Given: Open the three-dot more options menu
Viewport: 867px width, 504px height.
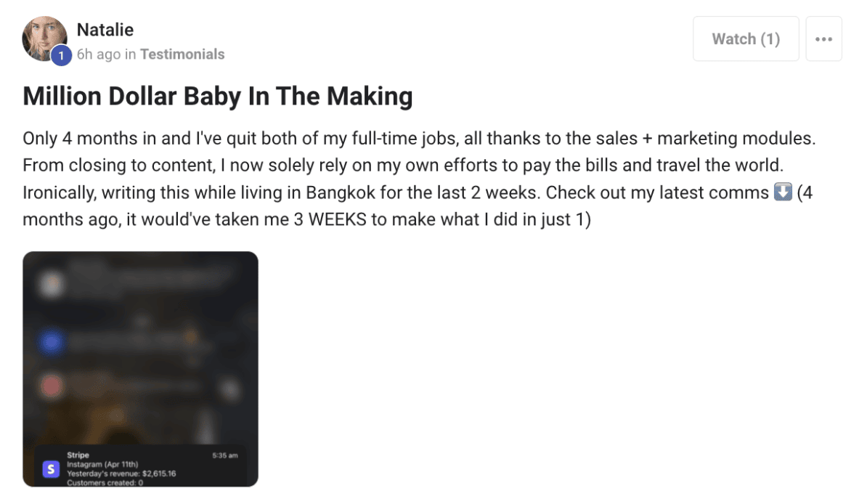Looking at the screenshot, I should click(x=823, y=38).
